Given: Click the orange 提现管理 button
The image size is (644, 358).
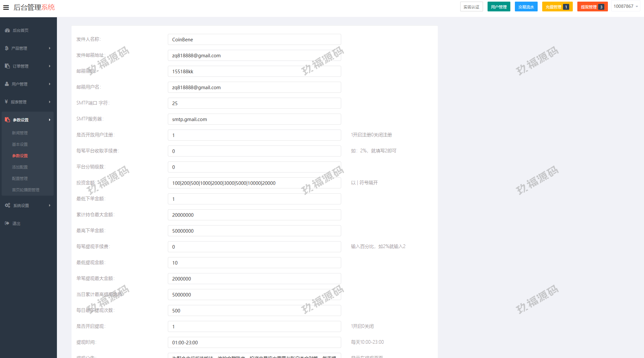Looking at the screenshot, I should click(592, 7).
